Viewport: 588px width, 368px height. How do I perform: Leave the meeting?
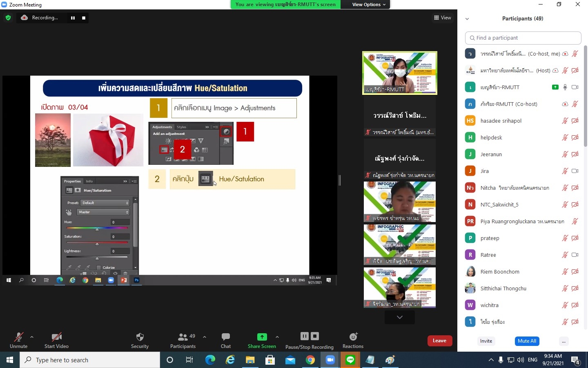[440, 341]
